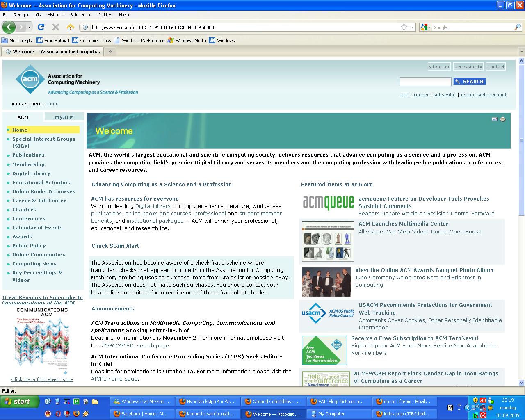Open the Historikk menu
525x420 pixels.
(x=55, y=15)
